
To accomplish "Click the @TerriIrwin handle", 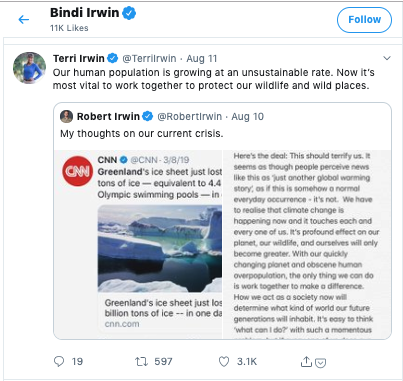I will pos(149,58).
